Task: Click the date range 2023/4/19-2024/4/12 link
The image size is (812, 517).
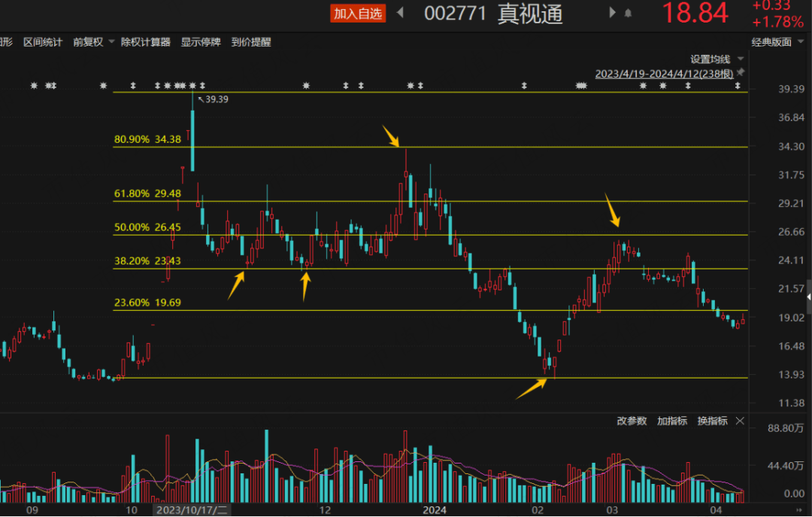Action: [x=664, y=73]
